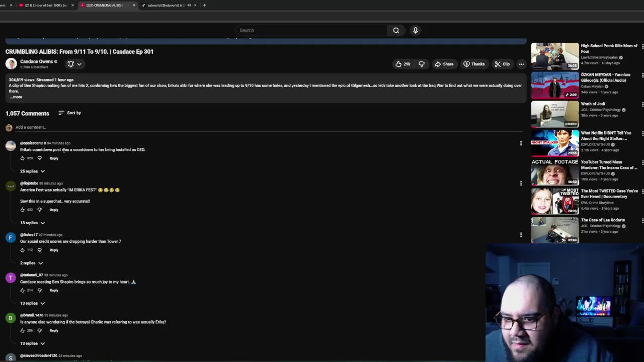The width and height of the screenshot is (644, 362).
Task: Reply to the Ben Shapiro roasting comment
Action: tap(54, 290)
